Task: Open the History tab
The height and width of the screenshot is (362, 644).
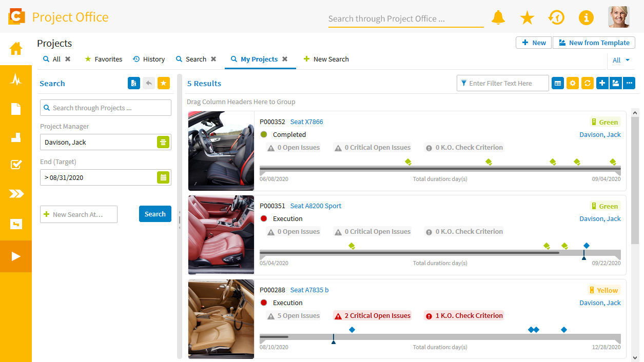Action: click(149, 59)
